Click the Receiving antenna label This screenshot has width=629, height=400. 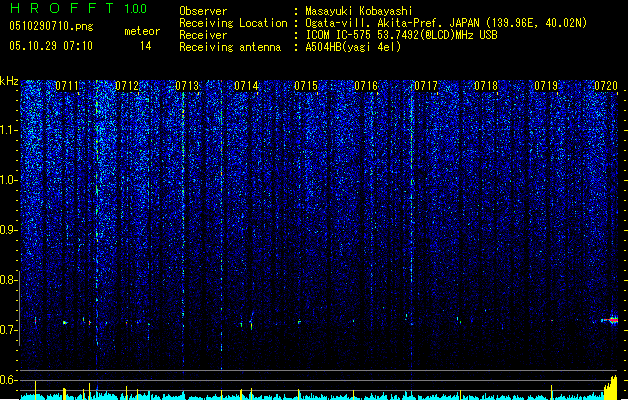[x=230, y=47]
